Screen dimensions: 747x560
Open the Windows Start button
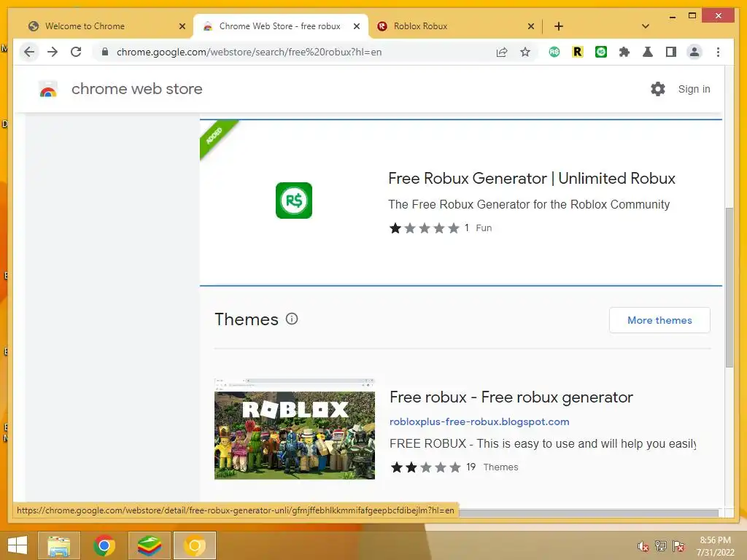(18, 545)
